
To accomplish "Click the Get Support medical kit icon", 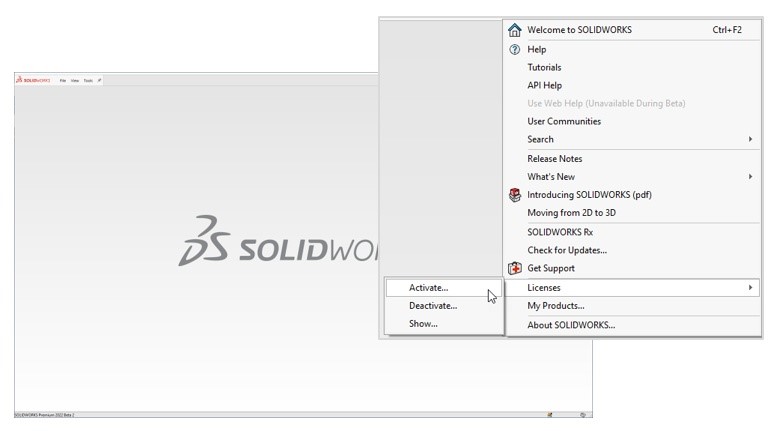I will click(515, 268).
